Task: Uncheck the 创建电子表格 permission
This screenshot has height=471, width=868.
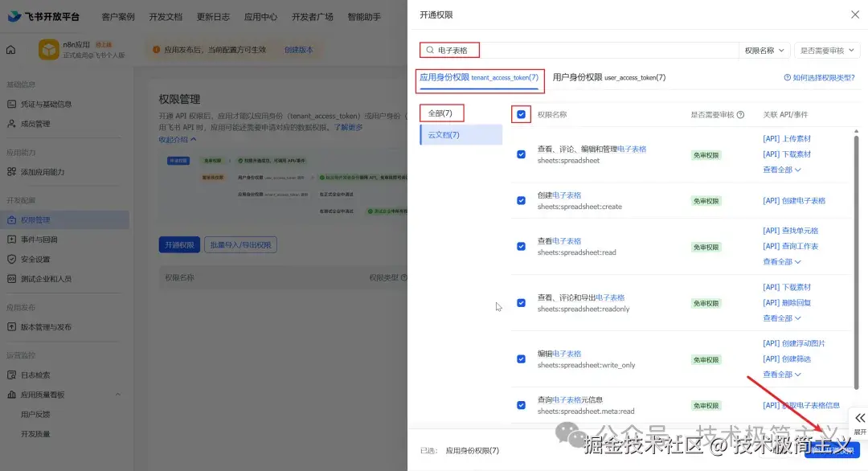Action: coord(522,200)
